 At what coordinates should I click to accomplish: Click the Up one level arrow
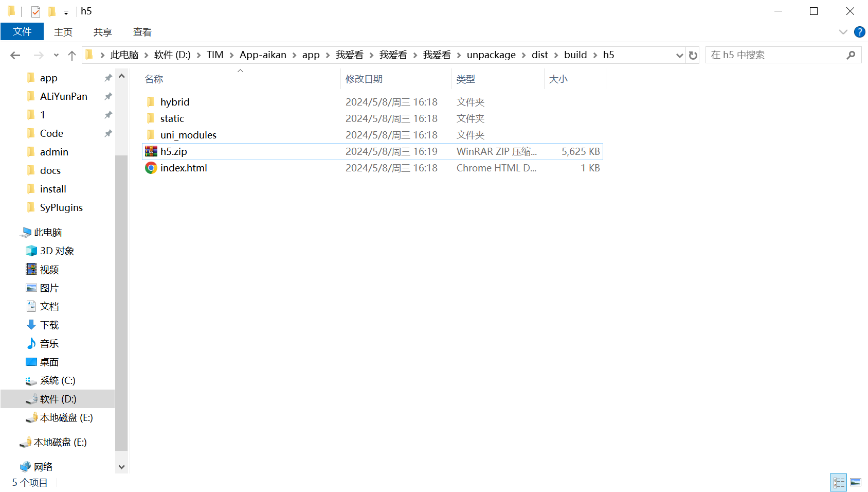72,55
